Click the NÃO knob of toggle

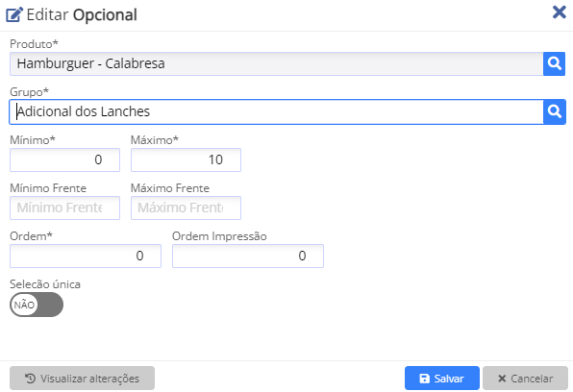pos(24,305)
